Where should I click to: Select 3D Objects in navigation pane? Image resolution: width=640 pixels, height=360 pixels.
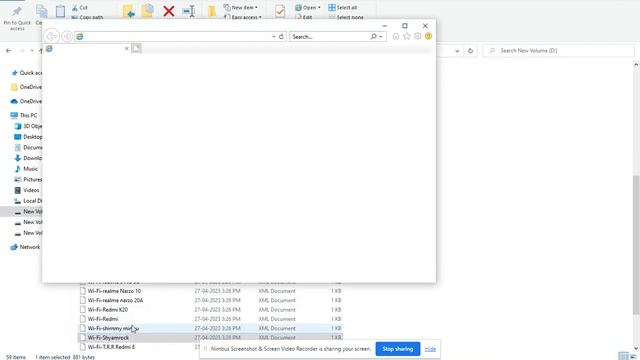29,126
